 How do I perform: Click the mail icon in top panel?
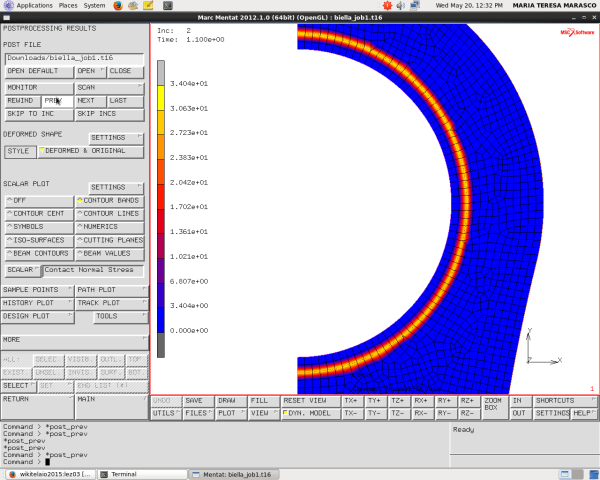(x=133, y=5)
